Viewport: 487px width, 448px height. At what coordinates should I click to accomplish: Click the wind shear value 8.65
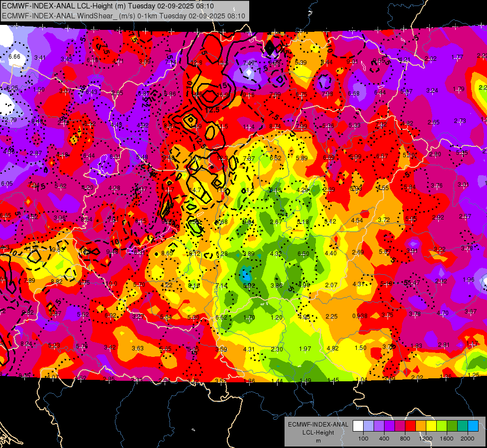click(167, 253)
